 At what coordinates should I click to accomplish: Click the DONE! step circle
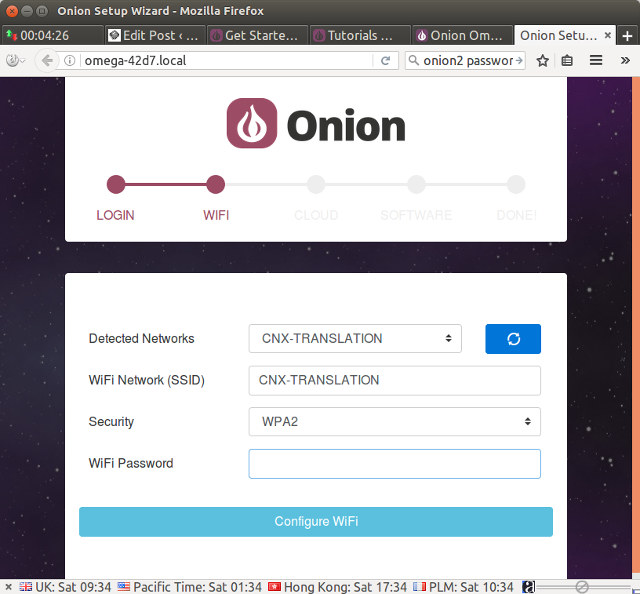point(516,185)
